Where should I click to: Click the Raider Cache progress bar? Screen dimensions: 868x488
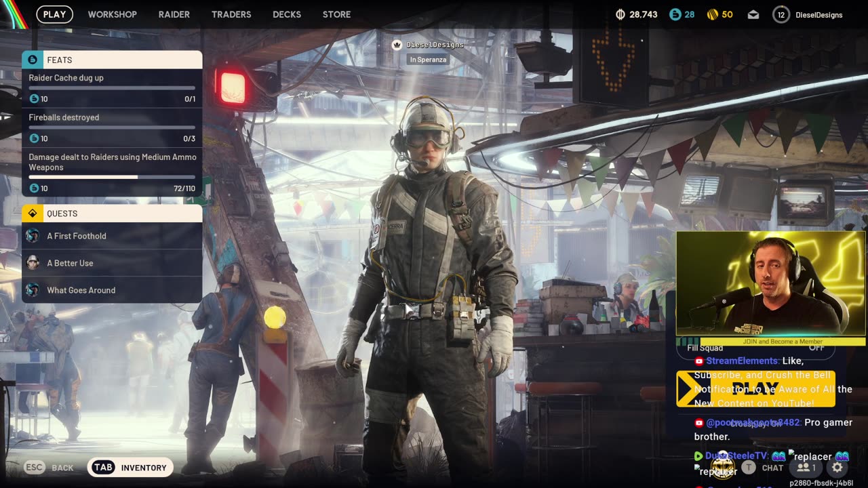coord(112,88)
